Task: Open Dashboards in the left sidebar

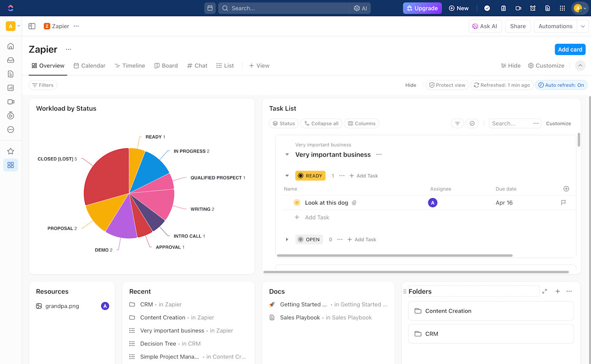Action: click(11, 88)
